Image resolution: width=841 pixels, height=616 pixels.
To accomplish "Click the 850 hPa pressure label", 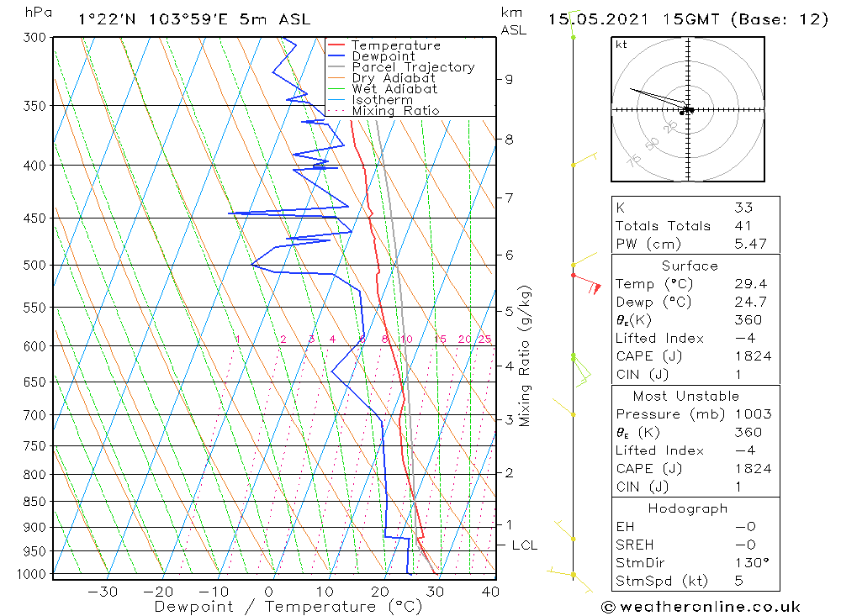I will tap(34, 501).
